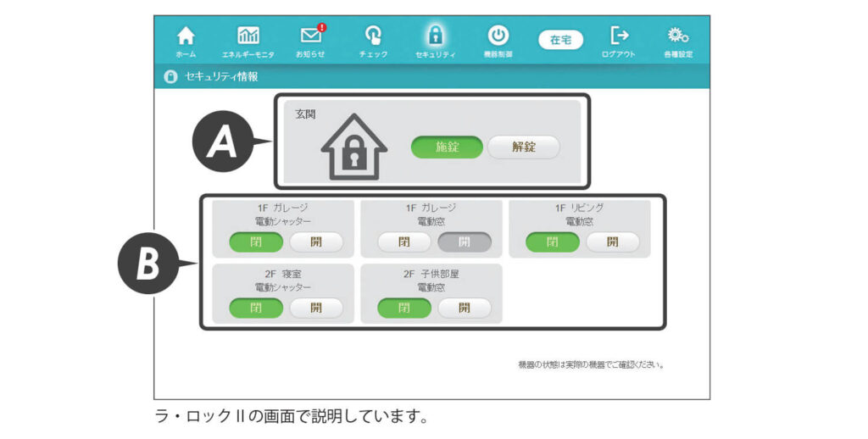Click the セキュリティ情報 heading text
This screenshot has width=868, height=439.
coord(221,77)
